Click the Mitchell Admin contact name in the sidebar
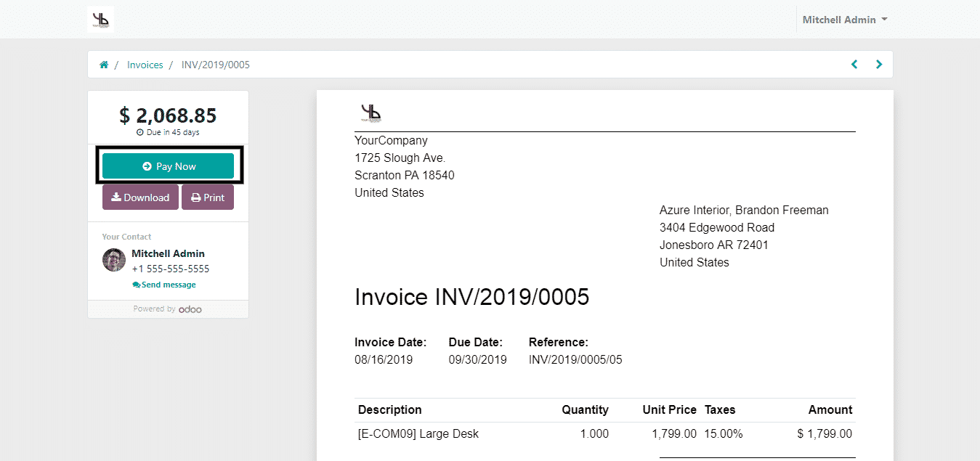 [x=168, y=253]
